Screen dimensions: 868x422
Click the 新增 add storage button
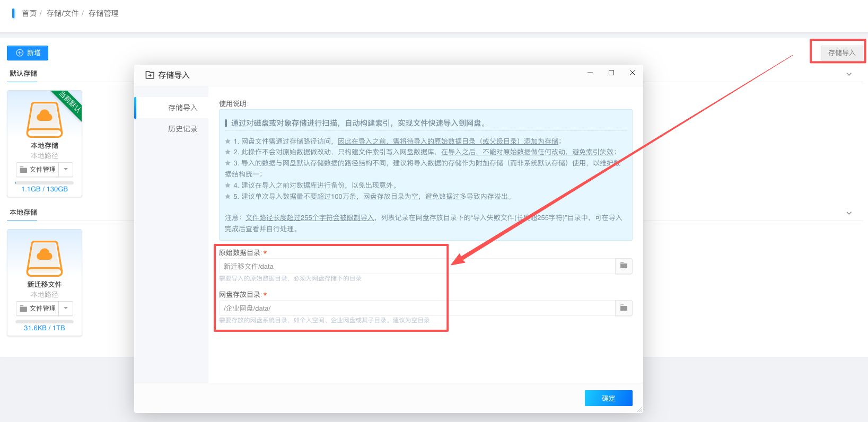pos(28,53)
